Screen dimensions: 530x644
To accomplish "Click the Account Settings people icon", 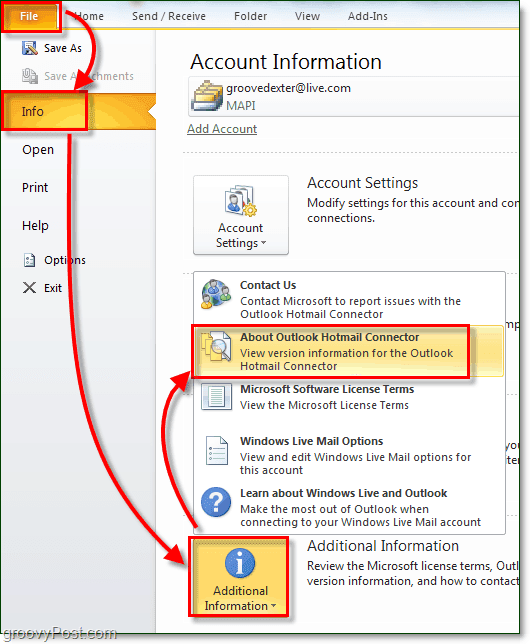I will tap(241, 200).
